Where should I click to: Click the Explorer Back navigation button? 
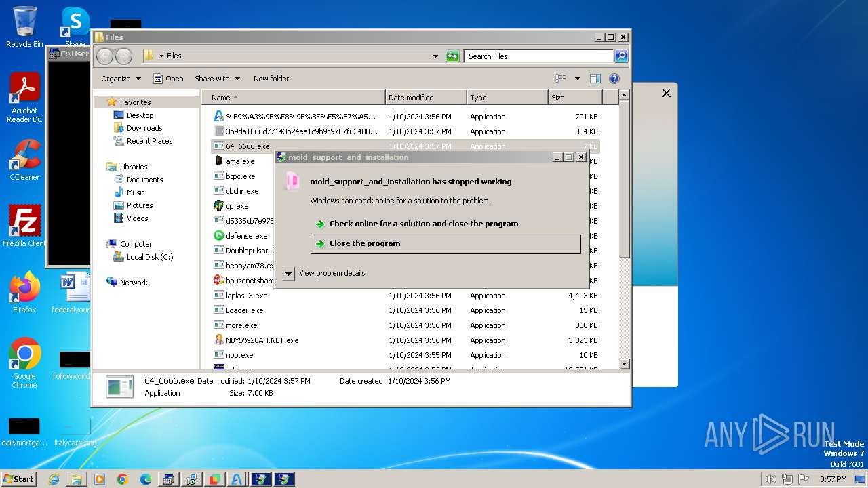(105, 56)
